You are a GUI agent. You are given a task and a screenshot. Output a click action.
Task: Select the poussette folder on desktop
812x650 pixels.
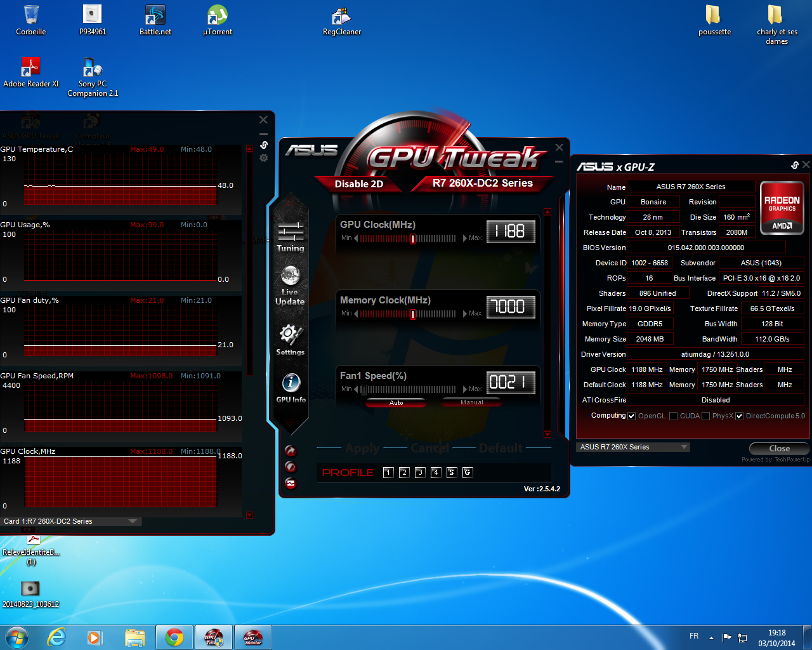tap(714, 20)
